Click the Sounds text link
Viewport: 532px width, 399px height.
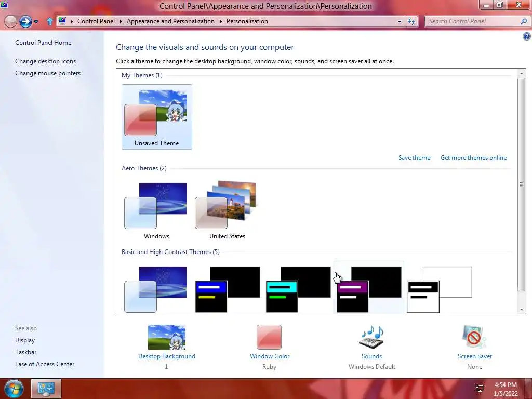(371, 356)
